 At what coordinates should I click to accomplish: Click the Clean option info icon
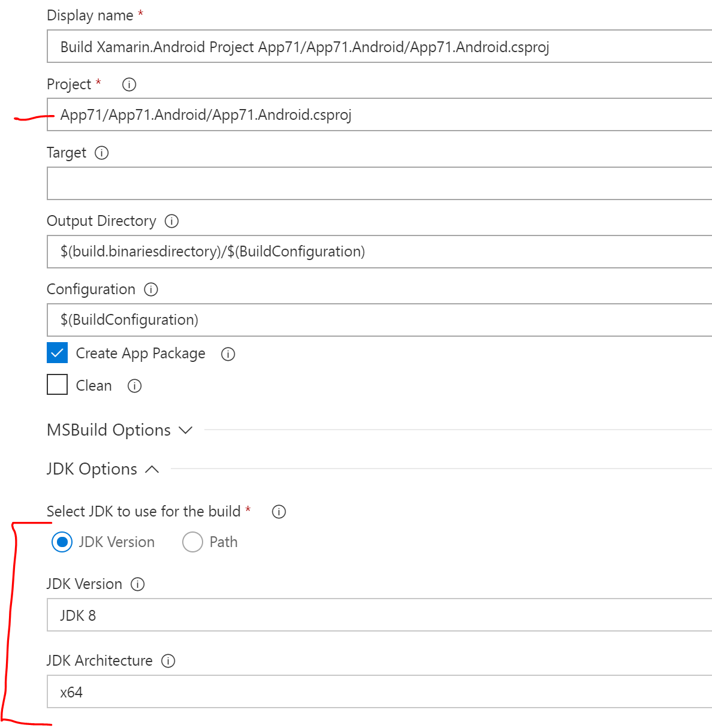[x=134, y=386]
